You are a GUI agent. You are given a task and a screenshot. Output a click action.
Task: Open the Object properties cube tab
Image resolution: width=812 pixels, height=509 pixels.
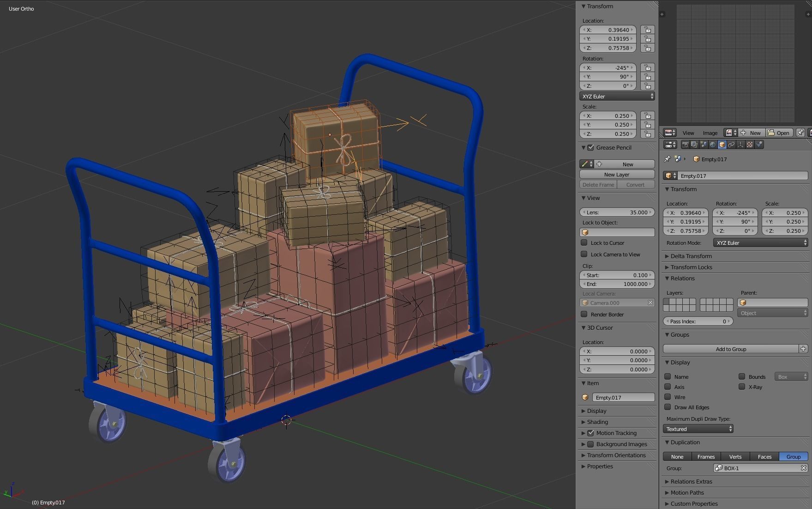pyautogui.click(x=722, y=145)
